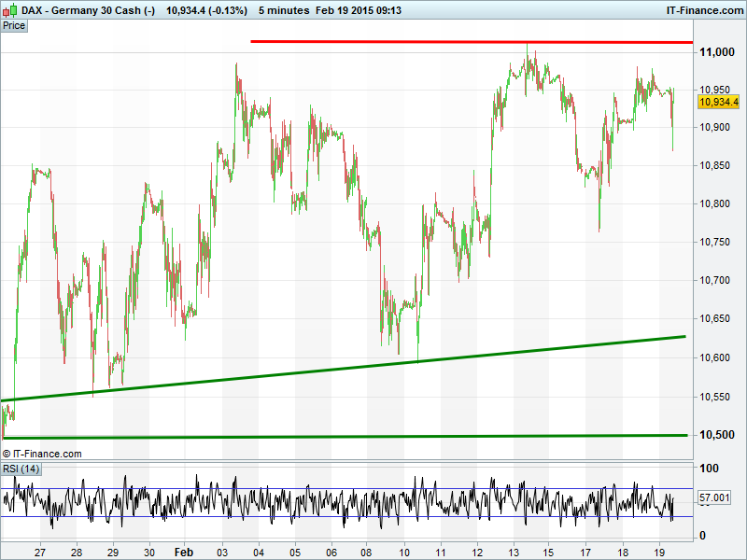The width and height of the screenshot is (747, 560).
Task: Click the RSI 0 scale label
Action: [x=702, y=536]
